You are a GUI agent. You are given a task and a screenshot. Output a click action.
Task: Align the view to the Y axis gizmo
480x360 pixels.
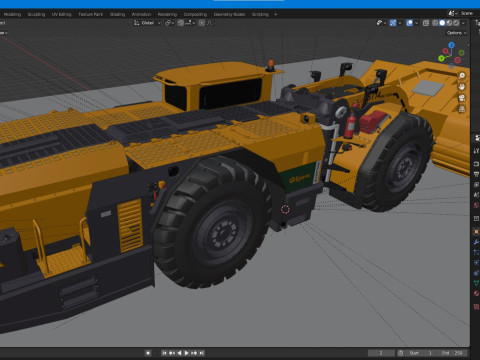(x=441, y=59)
